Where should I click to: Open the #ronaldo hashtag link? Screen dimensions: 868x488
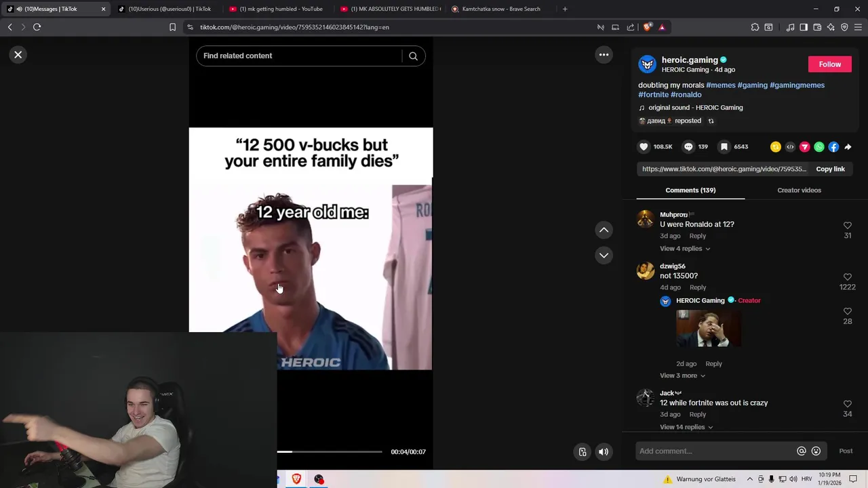pyautogui.click(x=686, y=95)
